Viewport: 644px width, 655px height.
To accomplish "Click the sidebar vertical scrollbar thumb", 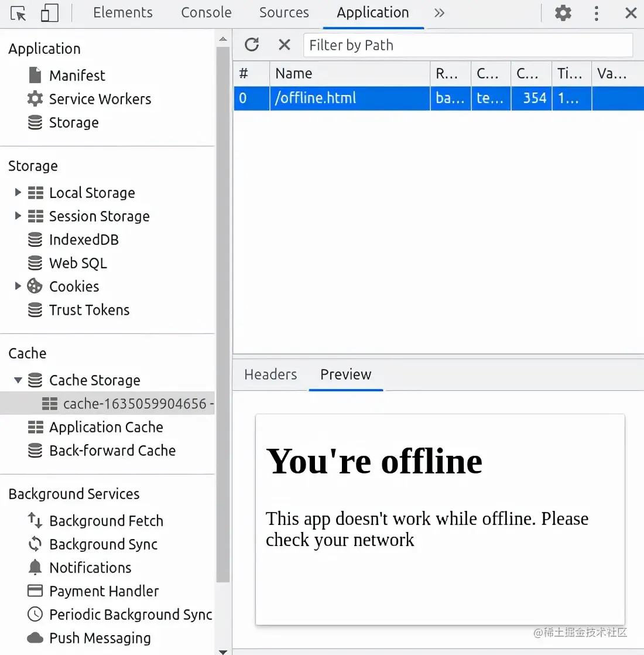I will pos(223,314).
